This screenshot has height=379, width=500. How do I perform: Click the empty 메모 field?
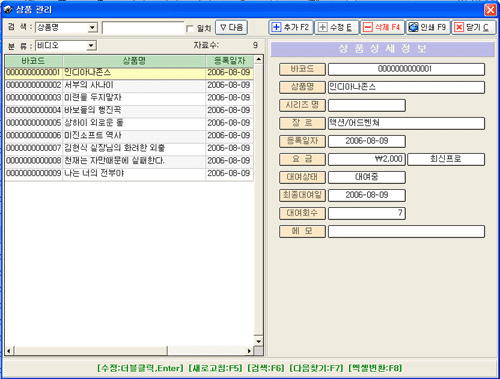406,231
